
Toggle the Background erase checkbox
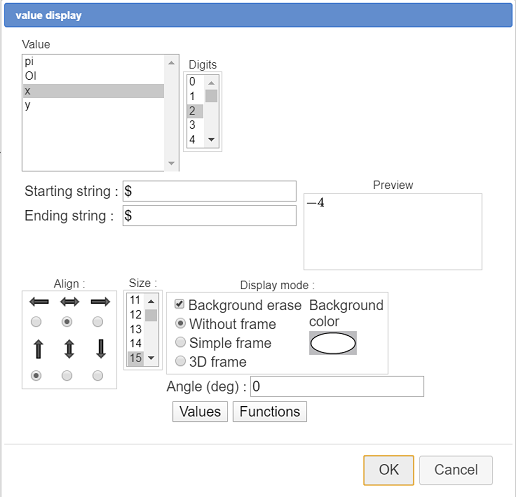pos(179,304)
